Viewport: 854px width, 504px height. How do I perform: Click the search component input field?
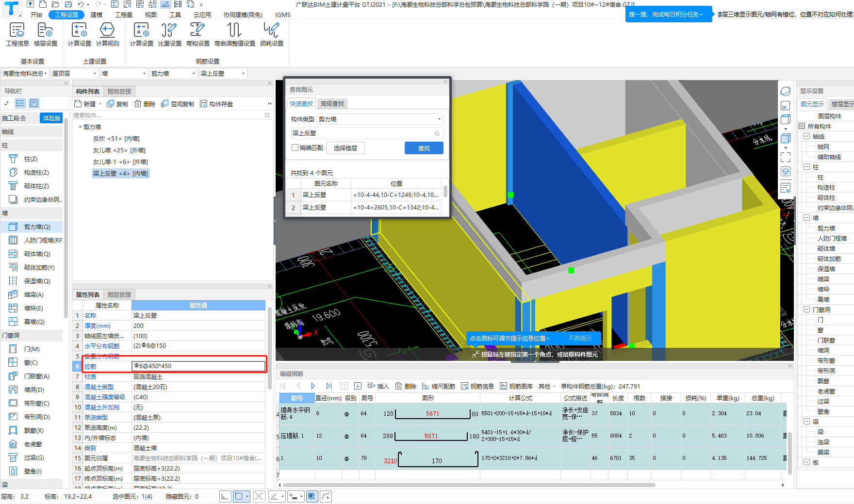[x=168, y=115]
